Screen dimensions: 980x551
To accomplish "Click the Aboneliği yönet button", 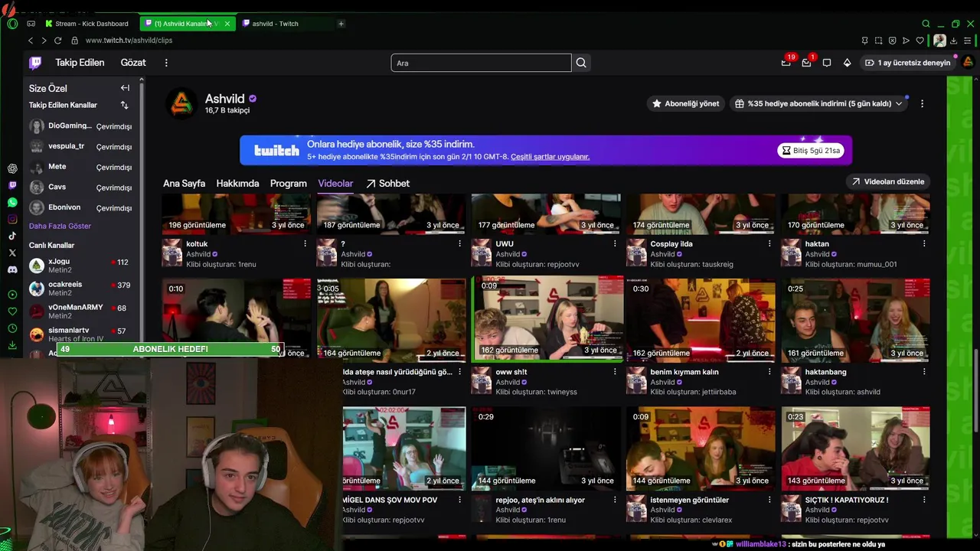I will (x=686, y=103).
